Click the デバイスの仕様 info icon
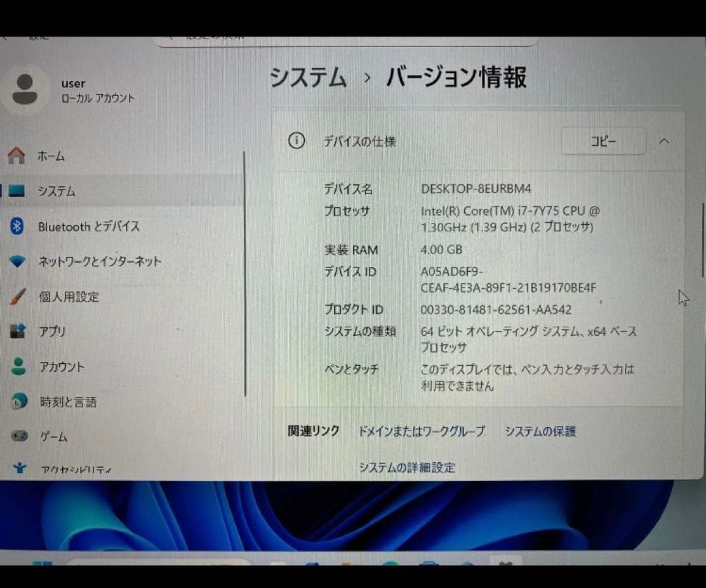Image resolution: width=706 pixels, height=588 pixels. coord(295,141)
